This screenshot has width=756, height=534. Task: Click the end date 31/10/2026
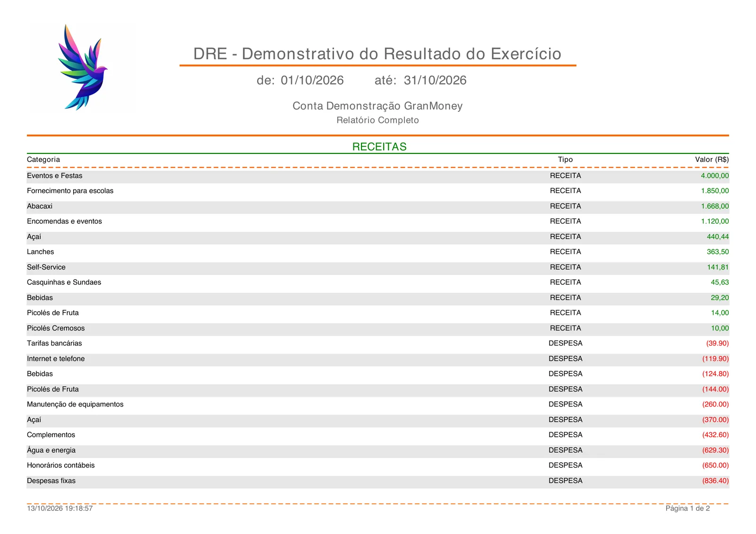point(435,80)
